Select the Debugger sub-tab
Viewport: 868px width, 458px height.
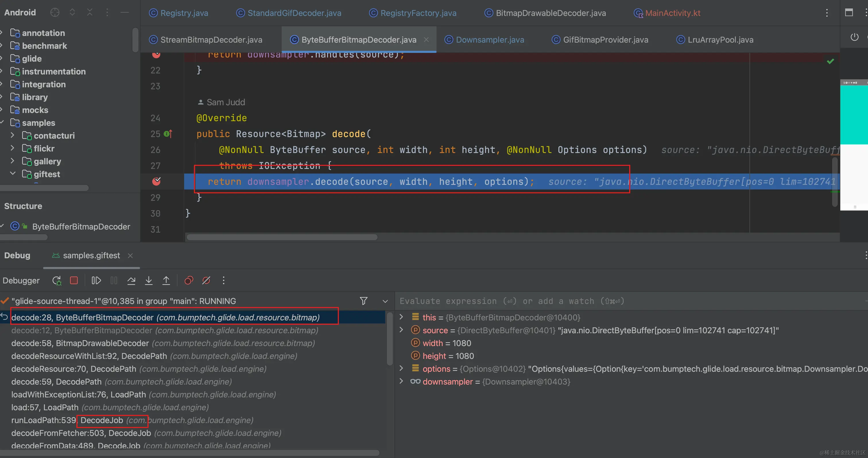pos(21,280)
